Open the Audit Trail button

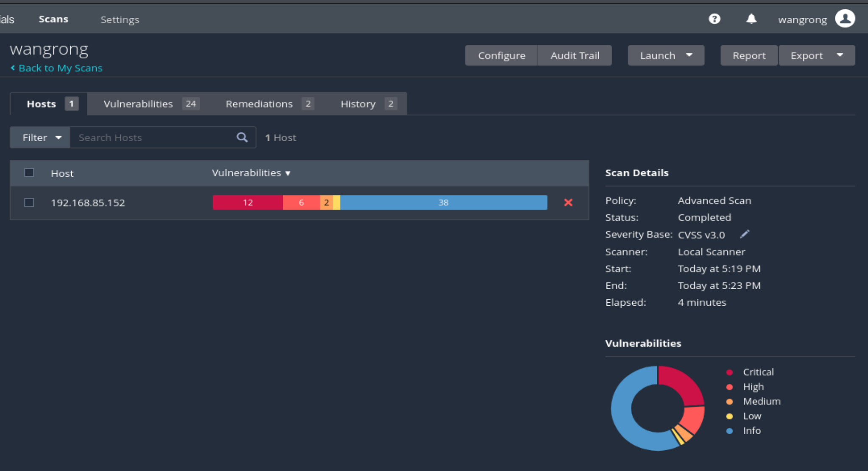coord(575,56)
